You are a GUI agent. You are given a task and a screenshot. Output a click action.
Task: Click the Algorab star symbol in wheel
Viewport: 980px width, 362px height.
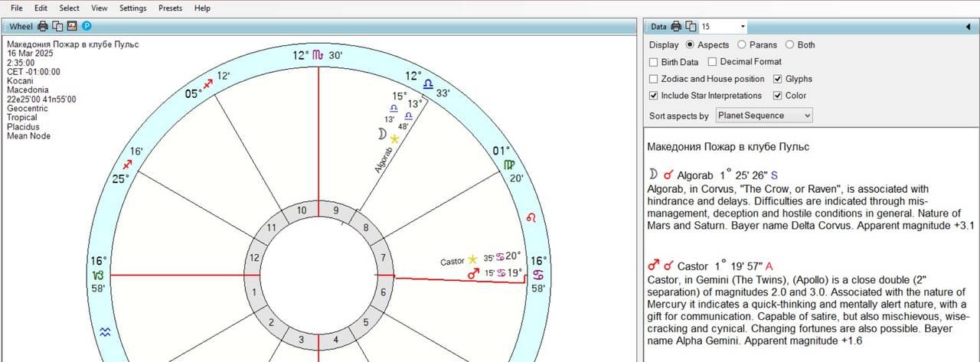395,139
